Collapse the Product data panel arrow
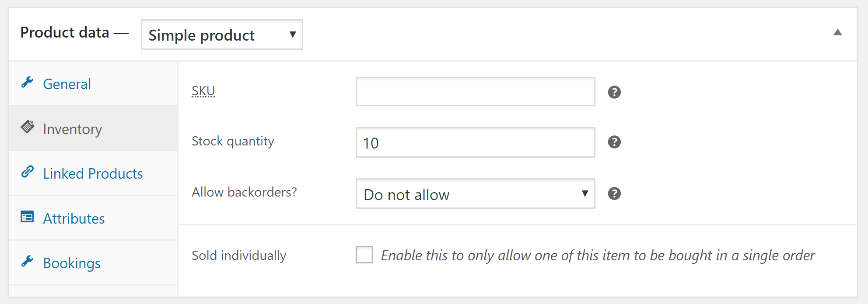Screen dimensions: 868x304 click(837, 32)
